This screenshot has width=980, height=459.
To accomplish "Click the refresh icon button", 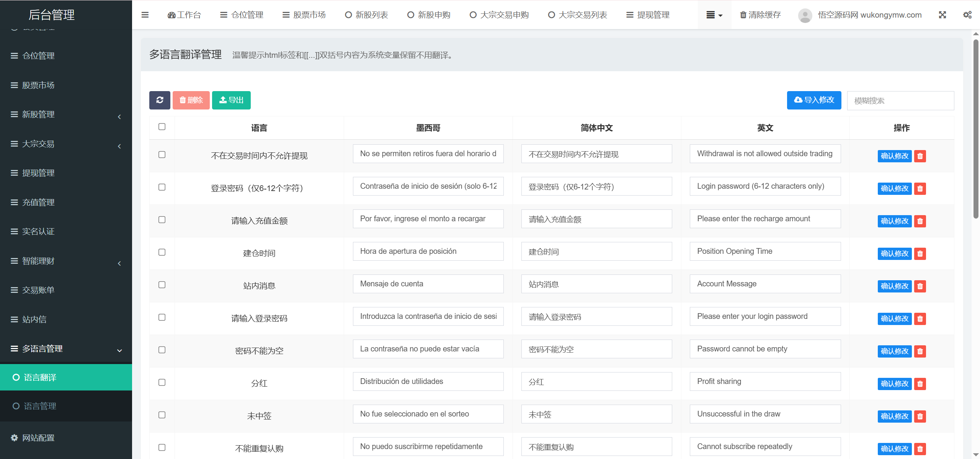I will tap(160, 100).
